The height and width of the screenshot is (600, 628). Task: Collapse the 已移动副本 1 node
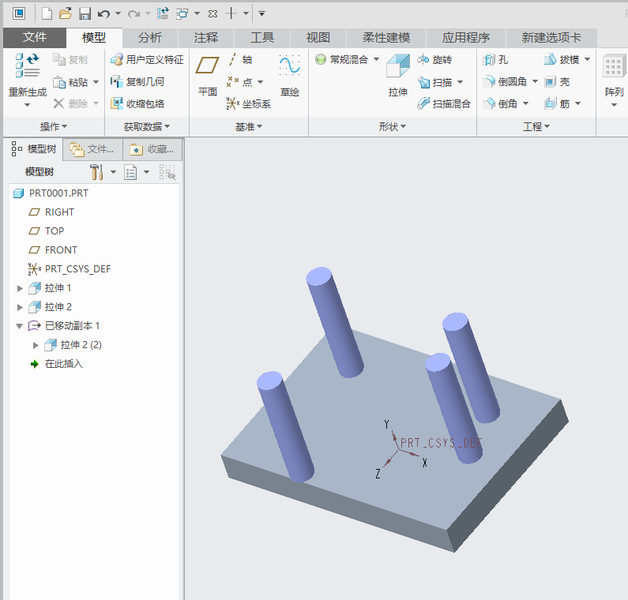click(19, 326)
